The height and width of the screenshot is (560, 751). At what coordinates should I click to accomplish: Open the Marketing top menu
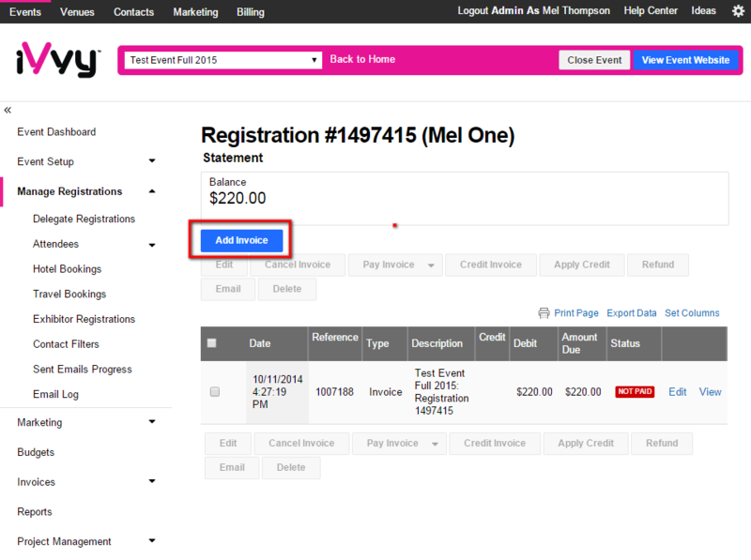pyautogui.click(x=195, y=12)
